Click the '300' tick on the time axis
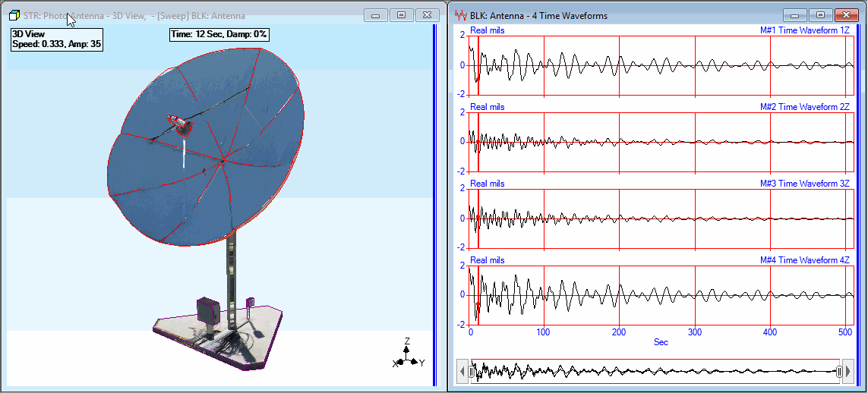Screen dimensions: 868x393 pos(695,332)
